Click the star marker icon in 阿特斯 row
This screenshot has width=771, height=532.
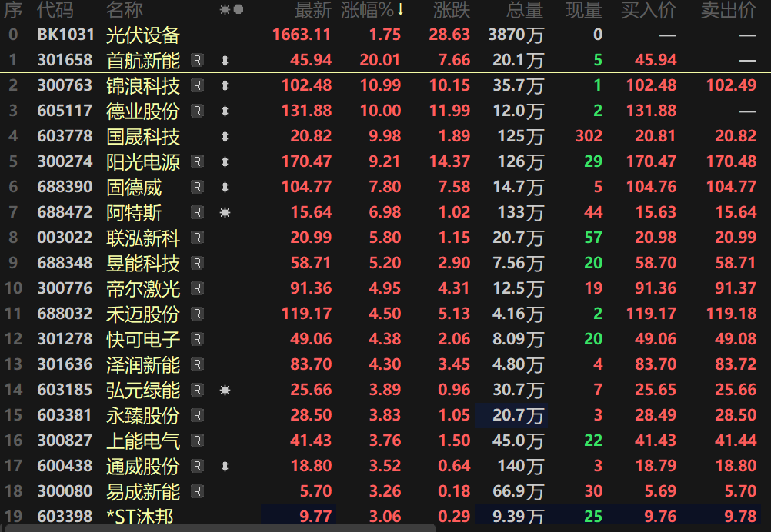pos(225,213)
